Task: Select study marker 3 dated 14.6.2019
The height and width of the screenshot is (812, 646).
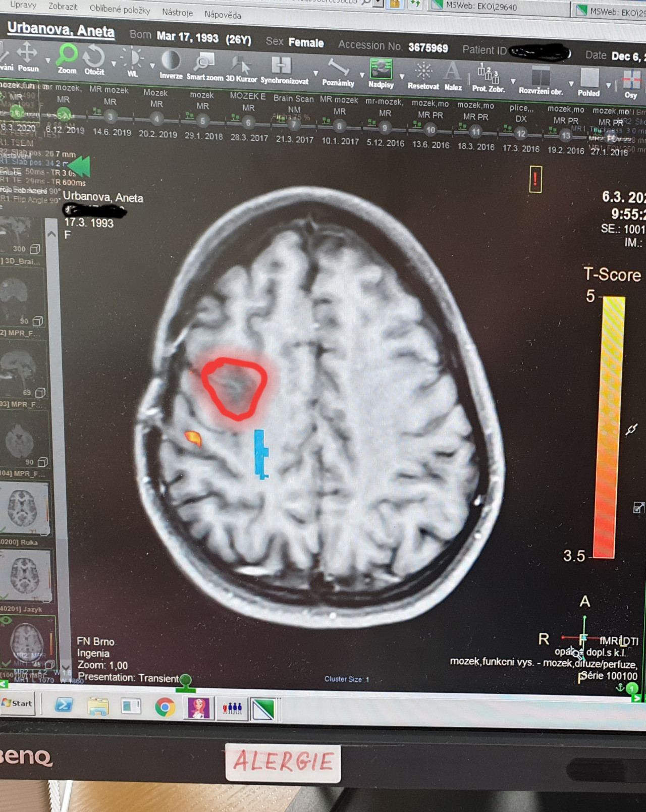Action: coord(110,117)
